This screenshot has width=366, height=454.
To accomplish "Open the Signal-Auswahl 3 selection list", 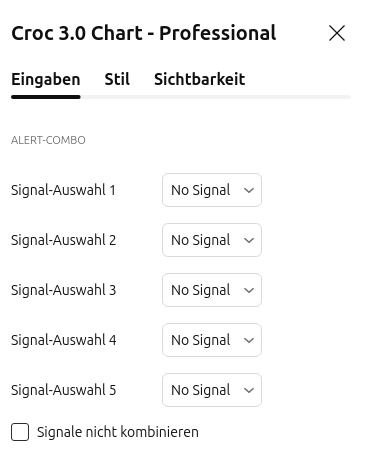I will click(212, 290).
